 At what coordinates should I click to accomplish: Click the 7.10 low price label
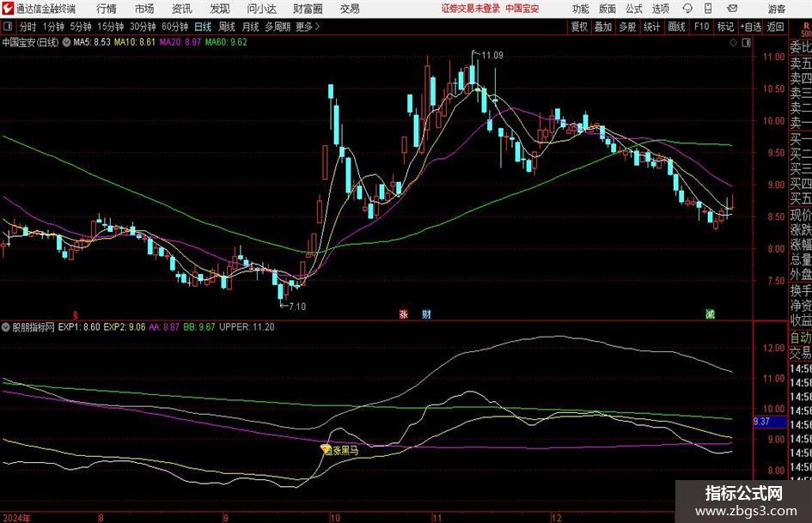coord(297,307)
